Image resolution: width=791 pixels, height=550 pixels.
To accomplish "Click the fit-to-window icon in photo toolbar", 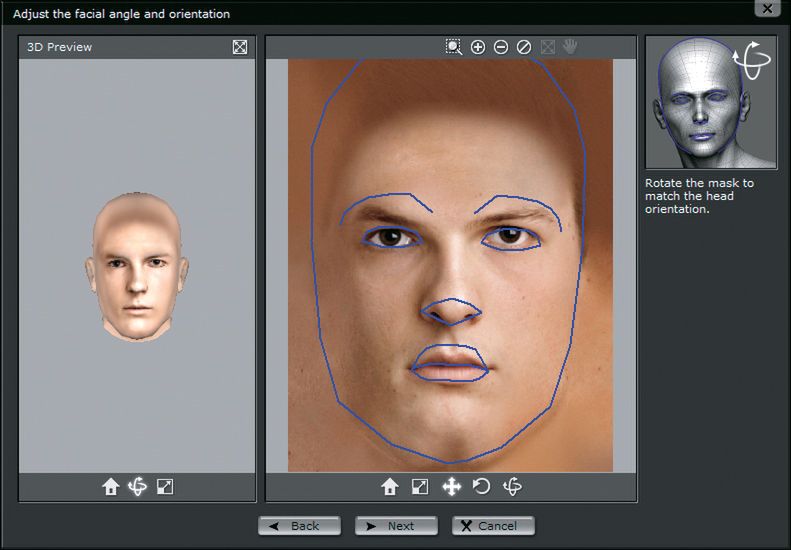I will (547, 47).
